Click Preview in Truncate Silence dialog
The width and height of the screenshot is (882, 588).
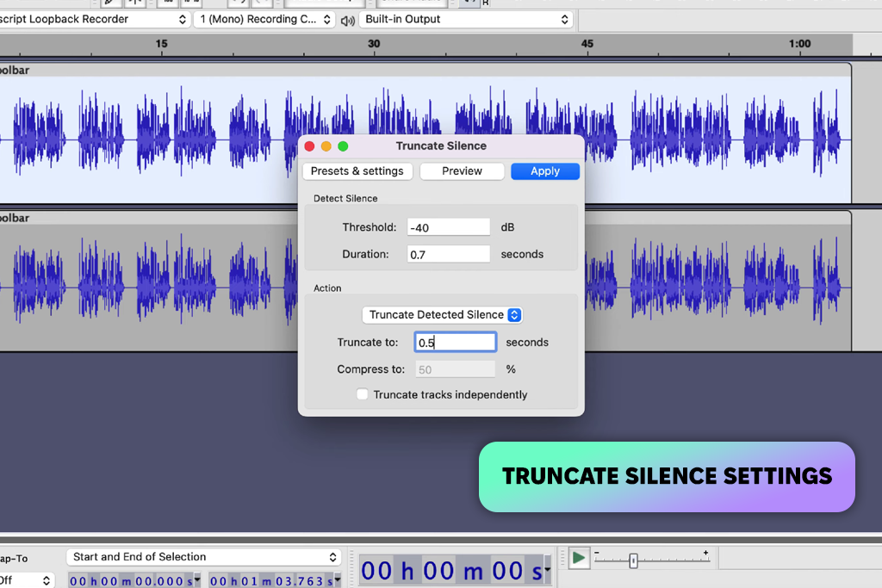tap(462, 171)
